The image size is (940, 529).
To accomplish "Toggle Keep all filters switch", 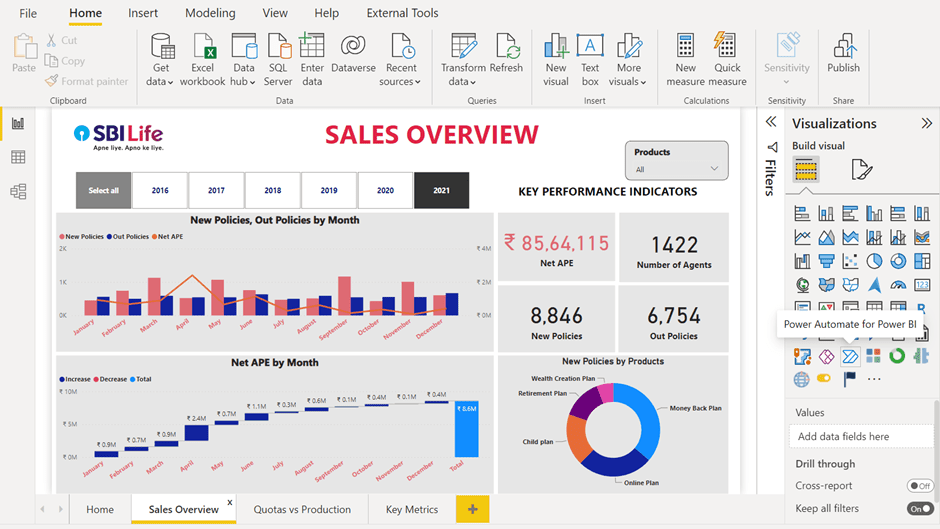I will pos(919,509).
